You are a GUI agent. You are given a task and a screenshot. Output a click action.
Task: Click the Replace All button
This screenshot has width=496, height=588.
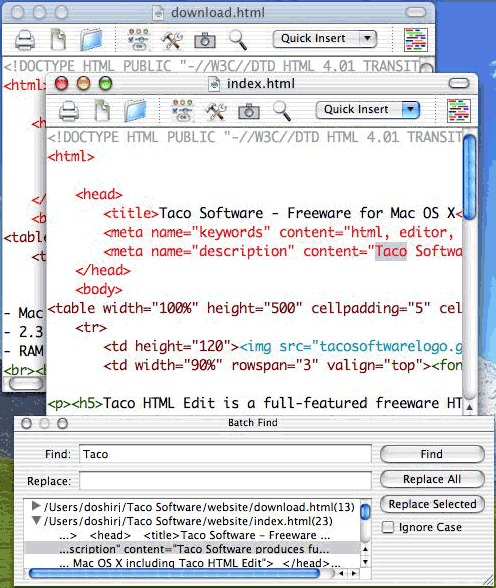432,479
